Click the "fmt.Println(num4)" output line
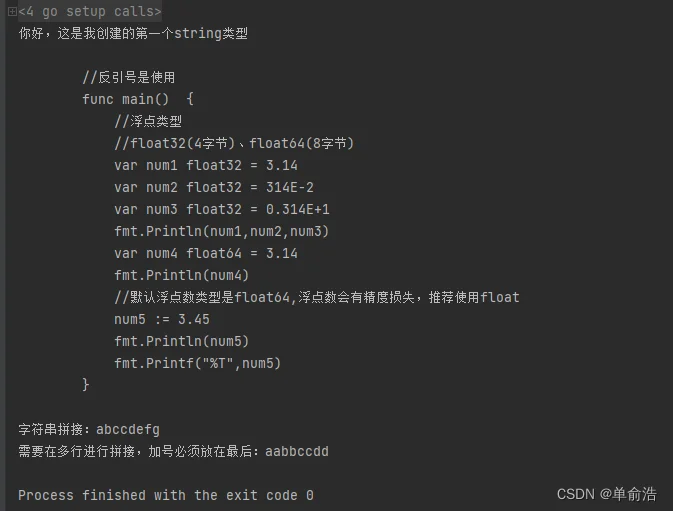This screenshot has width=673, height=511. pos(181,275)
